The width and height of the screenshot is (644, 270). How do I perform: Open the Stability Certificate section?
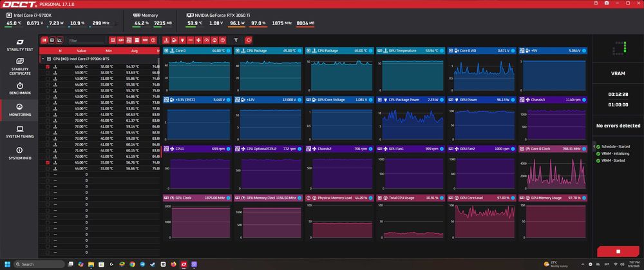20,66
